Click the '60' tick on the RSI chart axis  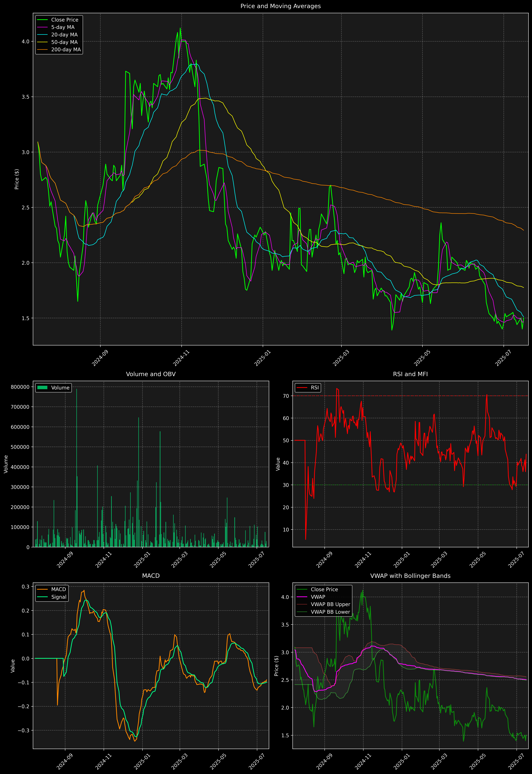(286, 418)
